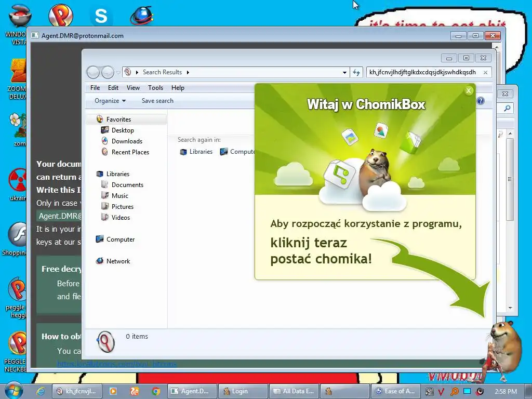Image resolution: width=532 pixels, height=399 pixels.
Task: Click the unlabeled hamster taskbar button
Action: click(345, 391)
